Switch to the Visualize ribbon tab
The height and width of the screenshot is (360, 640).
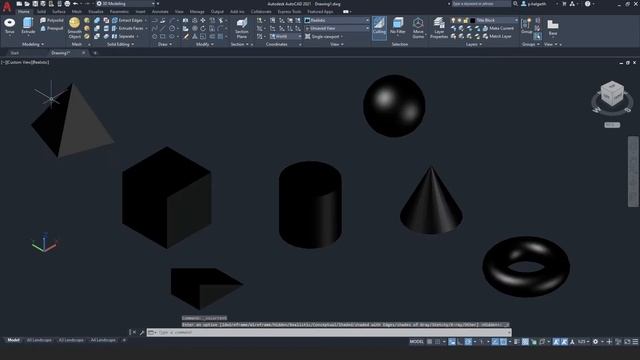[96, 11]
